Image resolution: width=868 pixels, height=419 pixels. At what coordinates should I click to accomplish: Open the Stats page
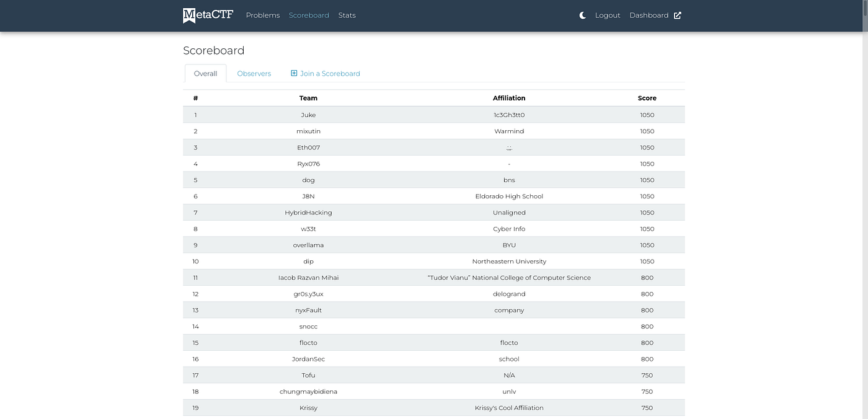point(347,15)
